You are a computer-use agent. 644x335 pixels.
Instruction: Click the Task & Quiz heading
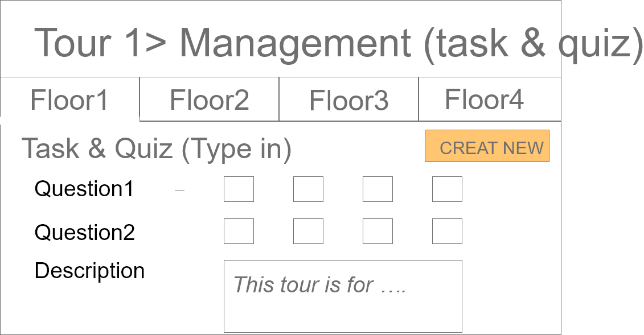(157, 149)
